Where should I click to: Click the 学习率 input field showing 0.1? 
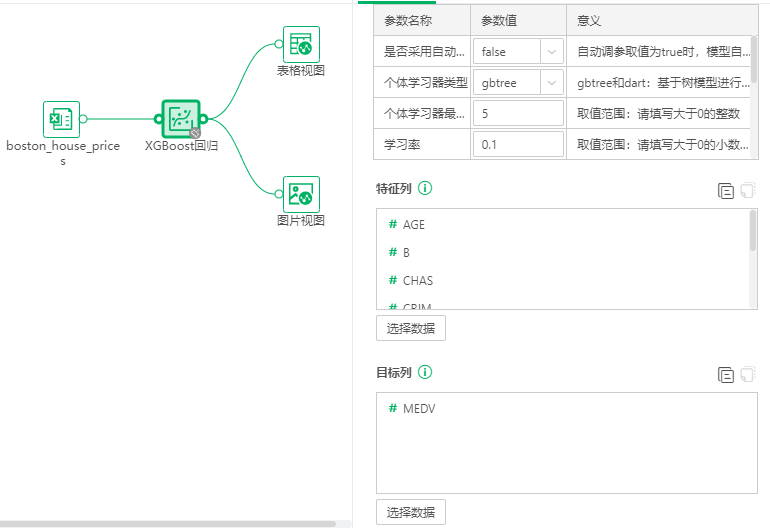point(518,145)
